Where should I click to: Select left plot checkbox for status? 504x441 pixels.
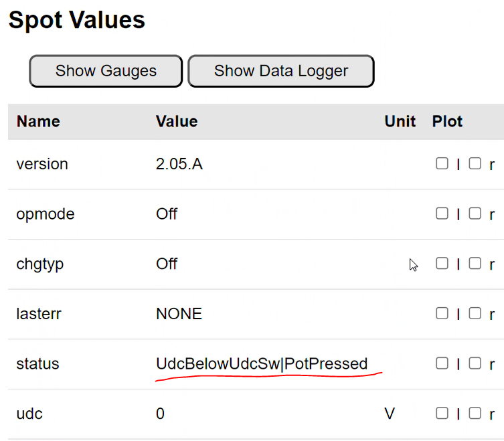[x=442, y=363]
